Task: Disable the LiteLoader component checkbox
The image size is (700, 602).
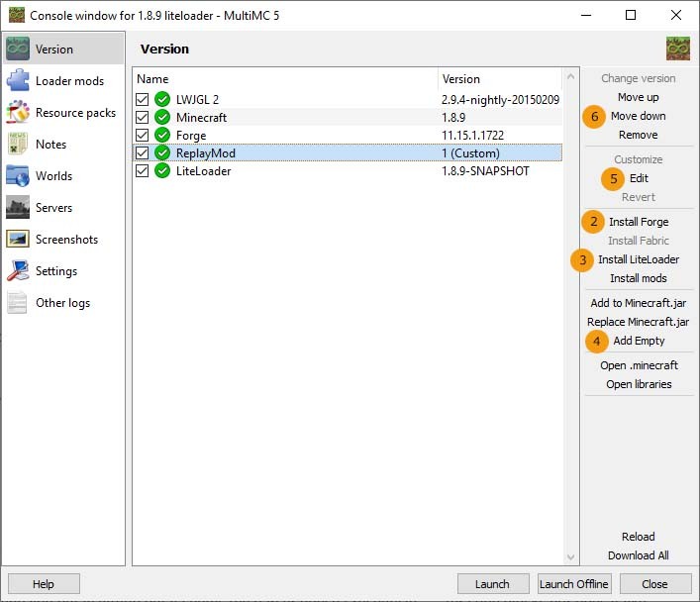Action: 143,171
